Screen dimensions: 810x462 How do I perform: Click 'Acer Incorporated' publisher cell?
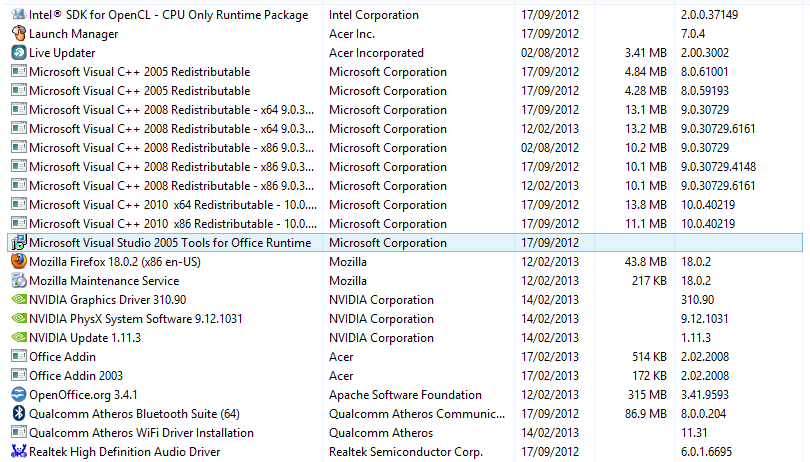[376, 53]
